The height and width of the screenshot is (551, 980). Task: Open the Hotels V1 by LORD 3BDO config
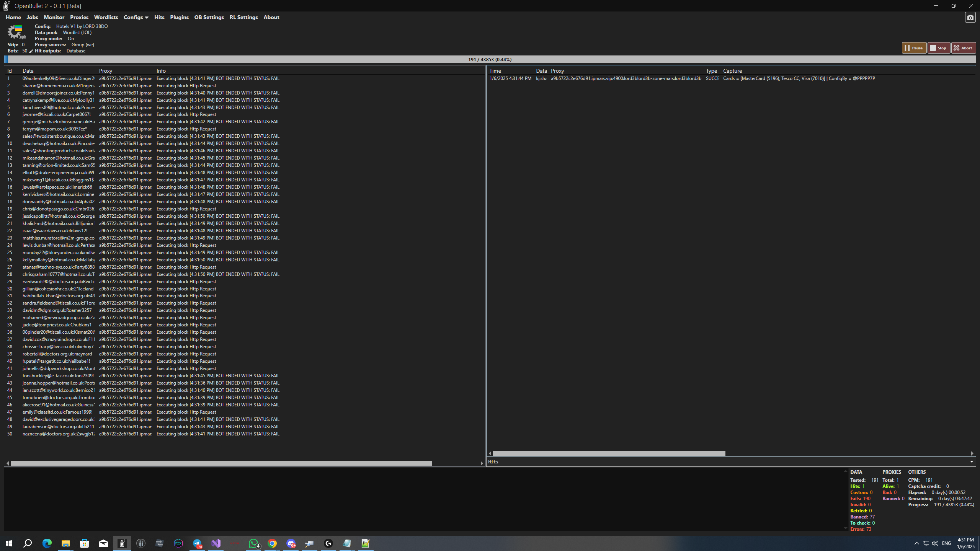(x=82, y=26)
